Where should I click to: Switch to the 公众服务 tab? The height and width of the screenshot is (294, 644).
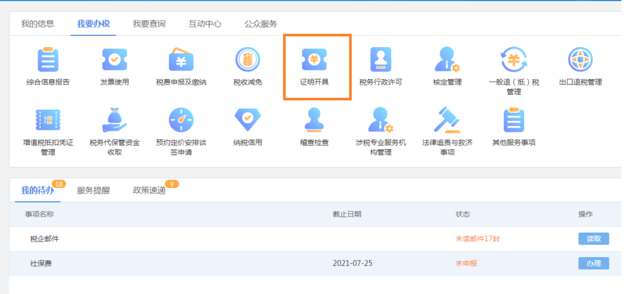click(x=261, y=24)
